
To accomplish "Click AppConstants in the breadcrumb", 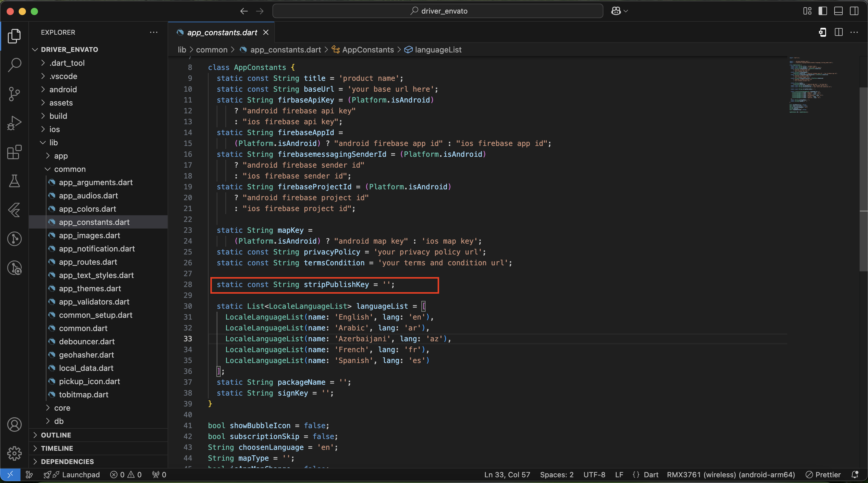I will tap(368, 50).
